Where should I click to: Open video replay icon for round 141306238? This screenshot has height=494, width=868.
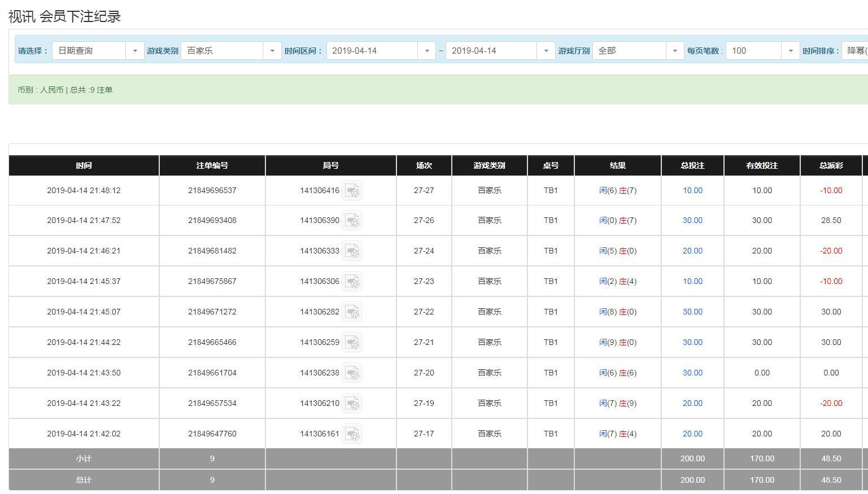tap(352, 373)
